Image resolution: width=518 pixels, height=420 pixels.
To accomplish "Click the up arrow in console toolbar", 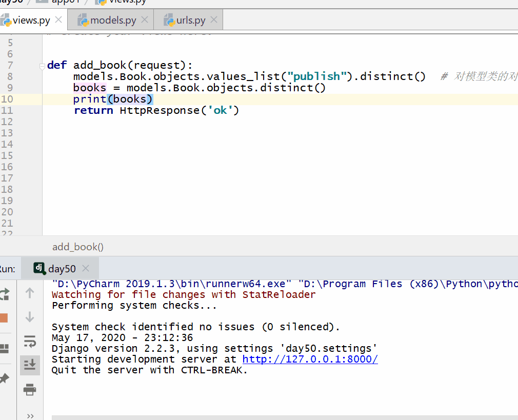I will point(30,293).
